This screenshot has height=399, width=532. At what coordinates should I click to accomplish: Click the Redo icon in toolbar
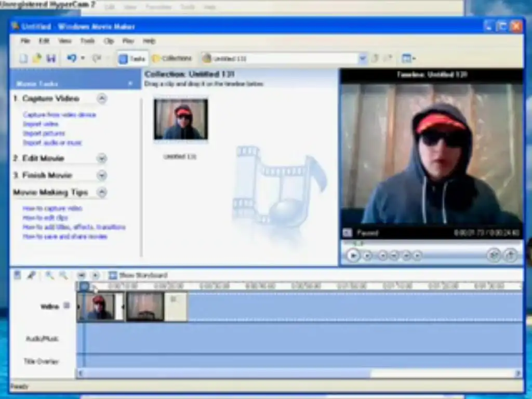[97, 58]
